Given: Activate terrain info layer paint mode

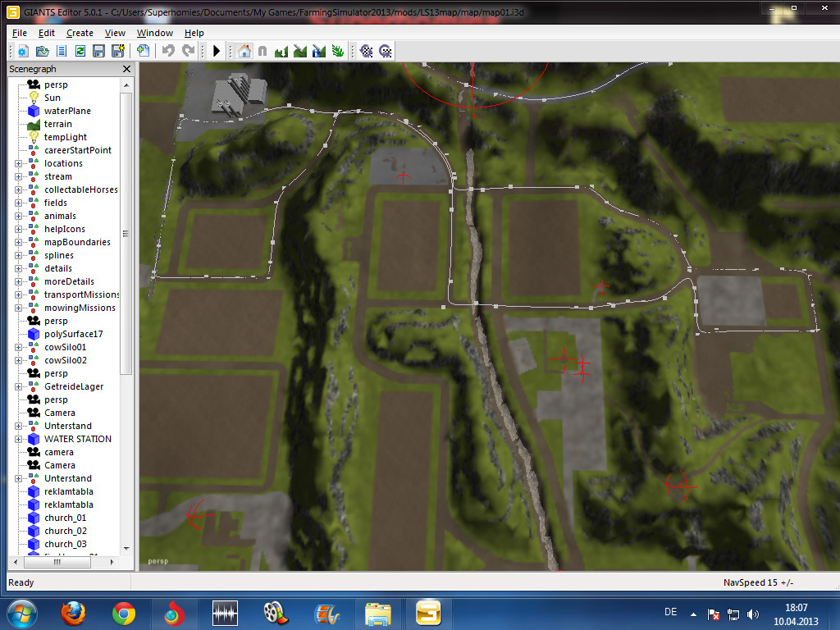Looking at the screenshot, I should pos(319,52).
